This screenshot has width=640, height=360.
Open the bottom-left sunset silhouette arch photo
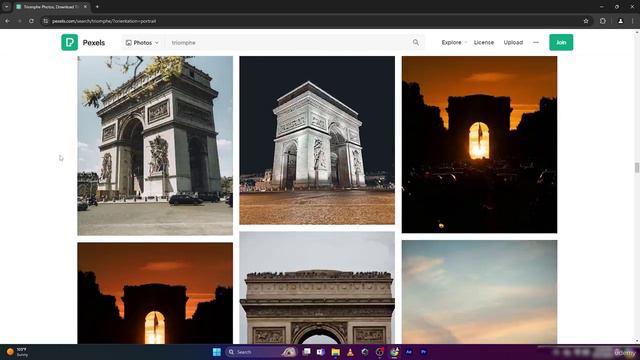(155, 293)
